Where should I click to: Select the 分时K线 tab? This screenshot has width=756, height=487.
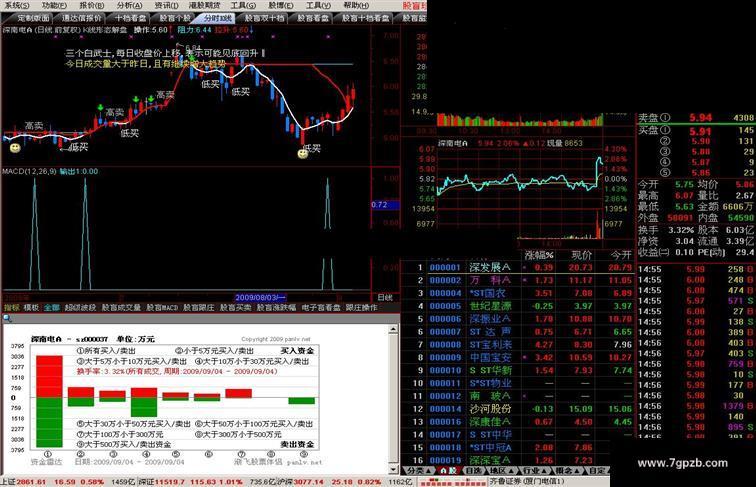217,18
